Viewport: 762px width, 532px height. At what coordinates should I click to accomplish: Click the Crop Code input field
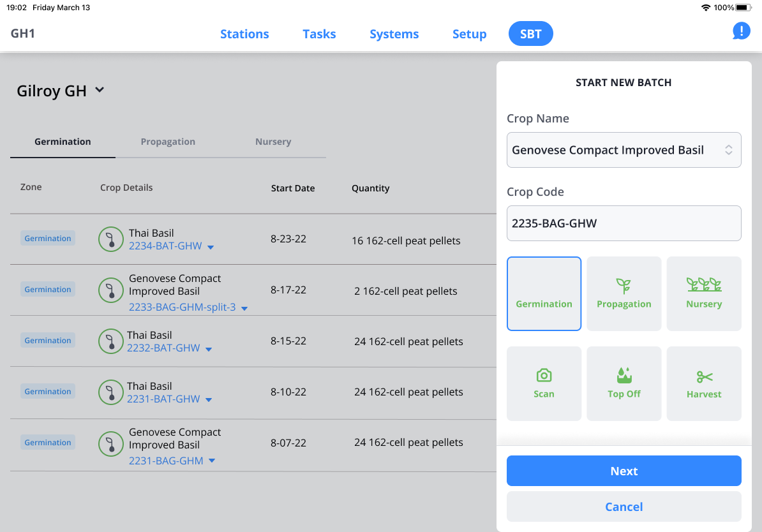tap(624, 223)
